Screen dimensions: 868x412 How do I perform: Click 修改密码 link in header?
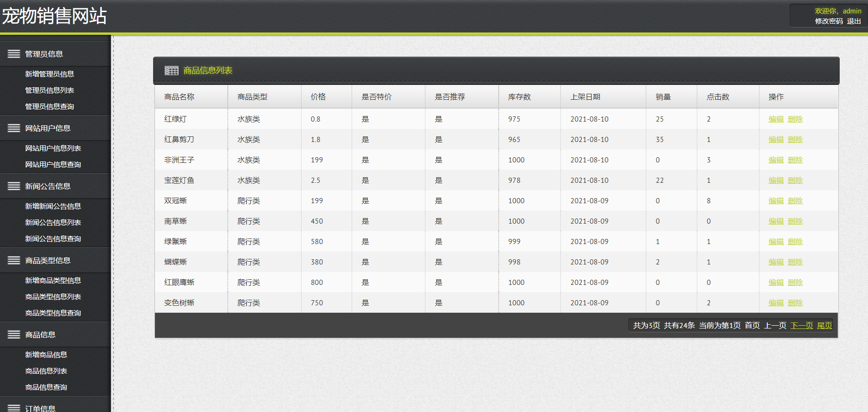click(829, 21)
